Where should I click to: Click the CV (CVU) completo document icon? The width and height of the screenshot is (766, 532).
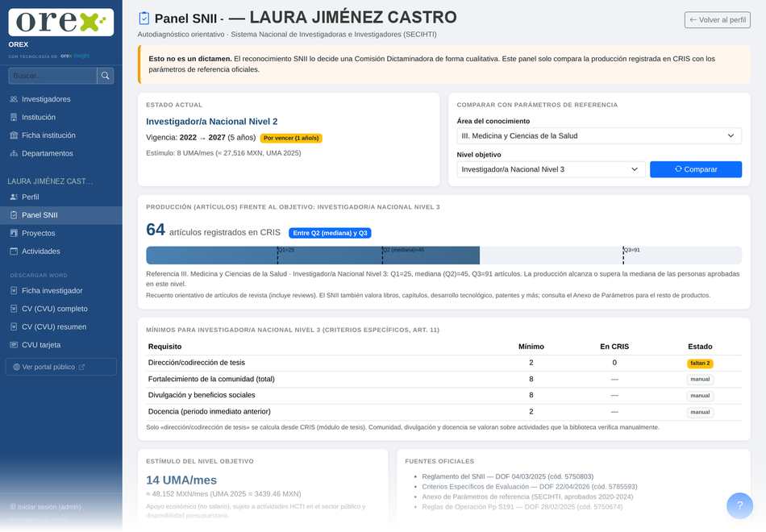click(14, 309)
